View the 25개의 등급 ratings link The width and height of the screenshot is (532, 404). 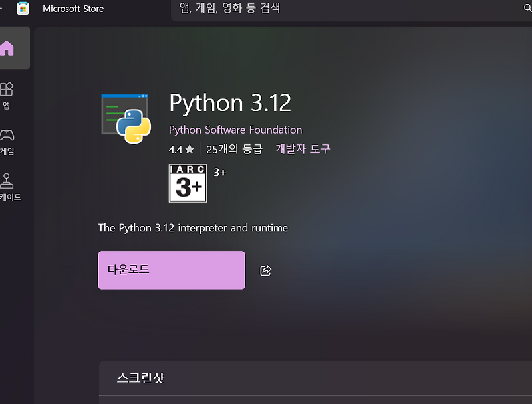[234, 149]
